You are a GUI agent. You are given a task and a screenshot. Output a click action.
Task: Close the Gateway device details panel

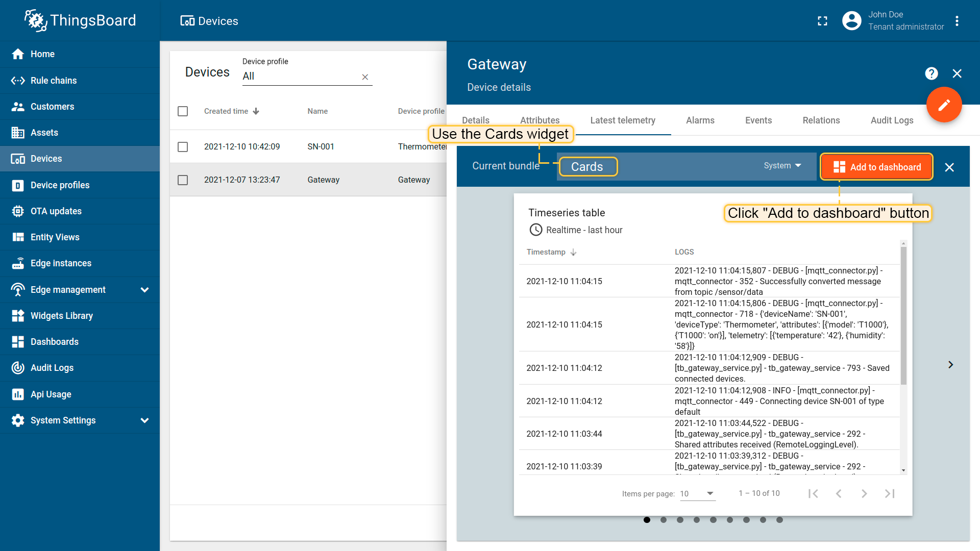(x=957, y=73)
